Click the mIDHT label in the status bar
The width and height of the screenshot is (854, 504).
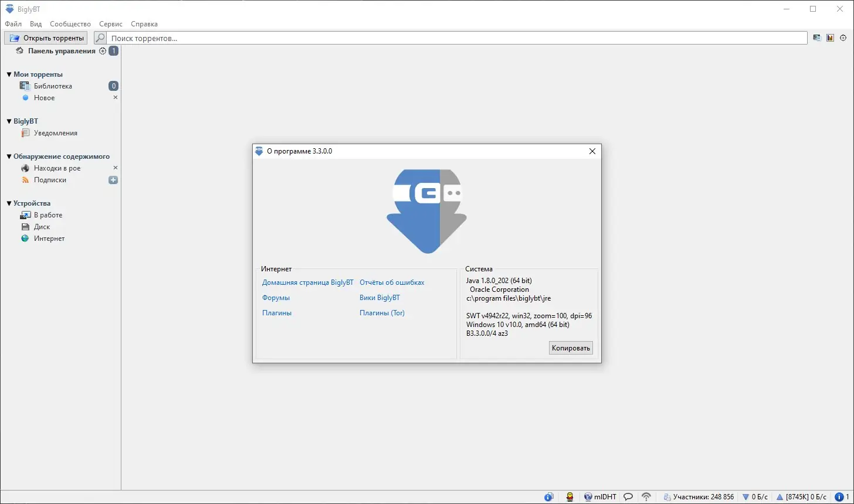tap(605, 497)
